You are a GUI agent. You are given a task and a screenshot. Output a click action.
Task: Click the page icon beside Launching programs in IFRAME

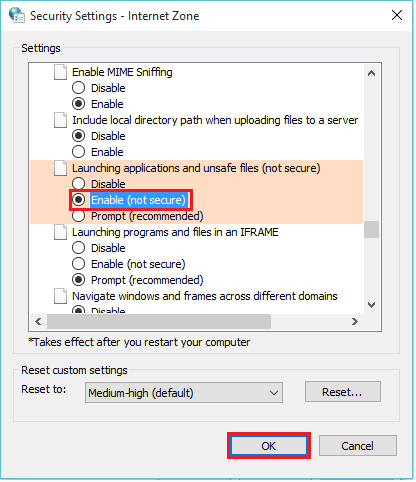click(60, 232)
